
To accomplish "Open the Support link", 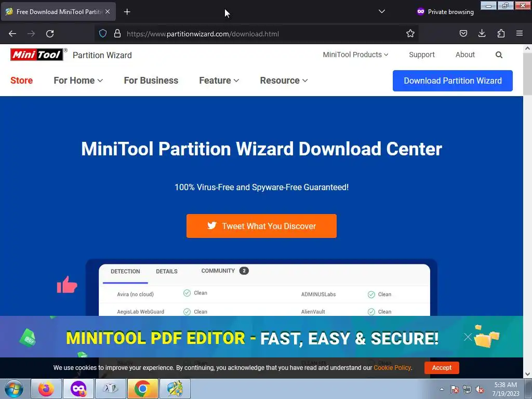I will click(422, 55).
